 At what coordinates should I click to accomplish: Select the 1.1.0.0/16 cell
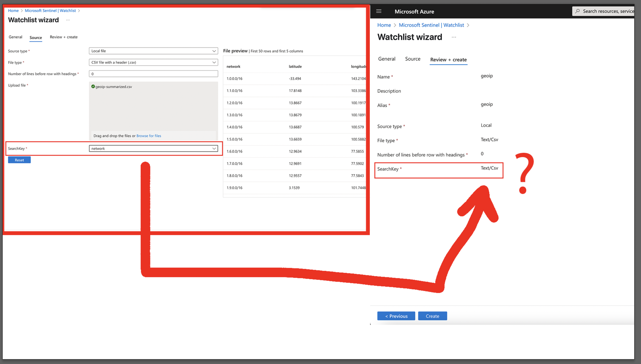234,90
